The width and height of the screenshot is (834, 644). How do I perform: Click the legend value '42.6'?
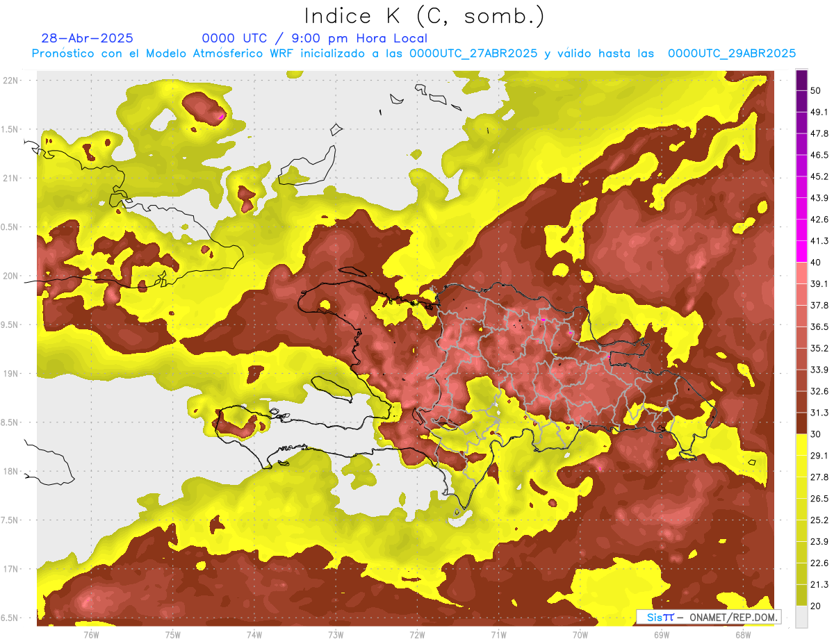(x=819, y=220)
